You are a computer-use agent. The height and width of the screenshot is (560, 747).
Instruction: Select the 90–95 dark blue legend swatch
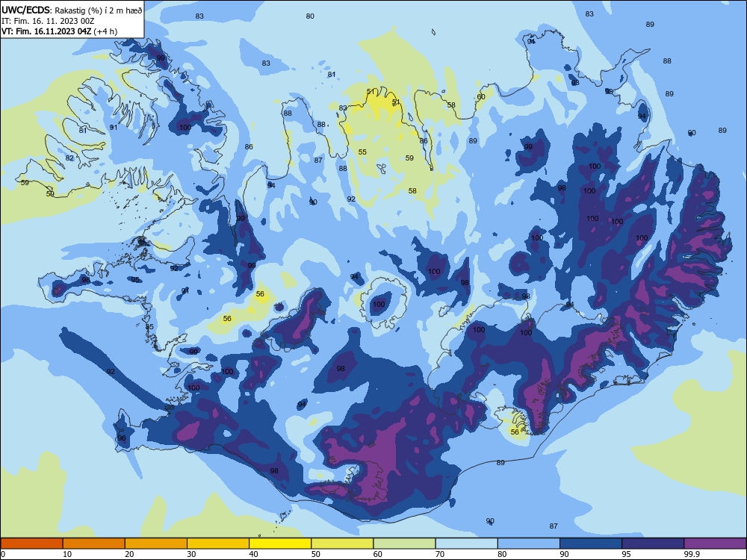click(591, 544)
